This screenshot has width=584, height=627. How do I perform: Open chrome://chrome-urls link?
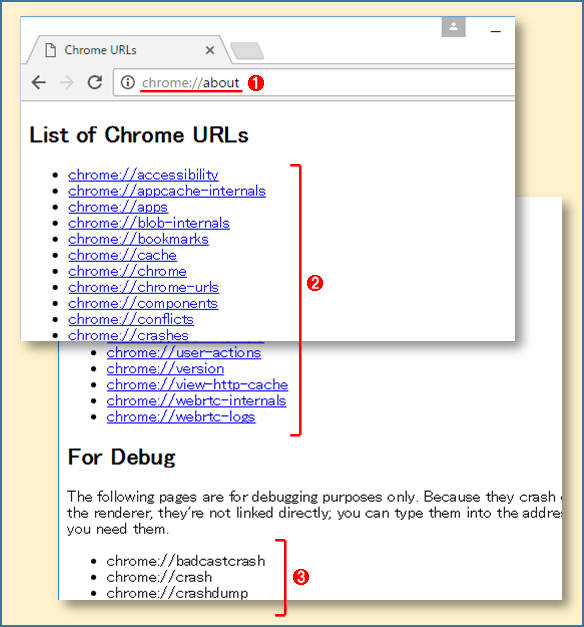[x=143, y=287]
